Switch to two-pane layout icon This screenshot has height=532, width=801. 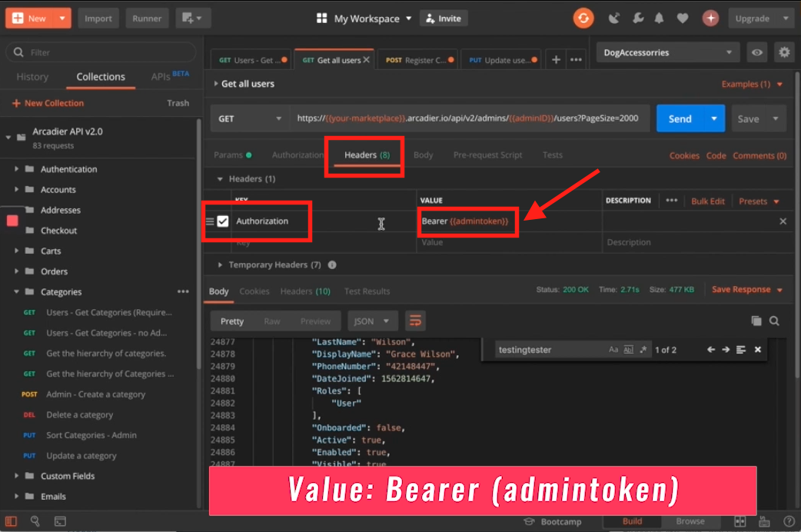tap(740, 521)
